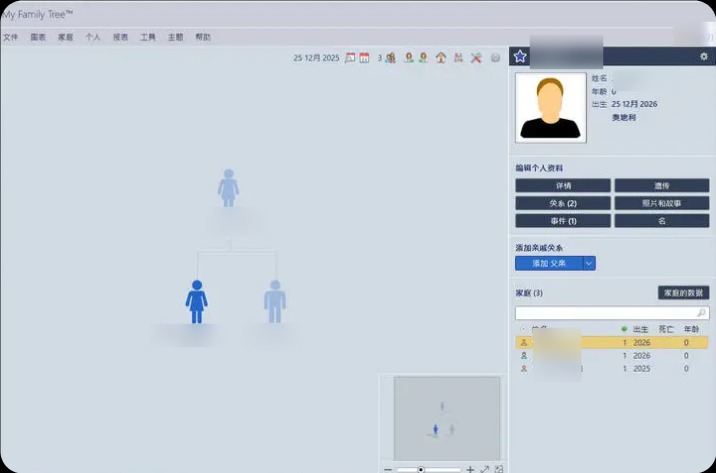716x473 pixels.
Task: Open the 家庭 menu
Action: 65,37
